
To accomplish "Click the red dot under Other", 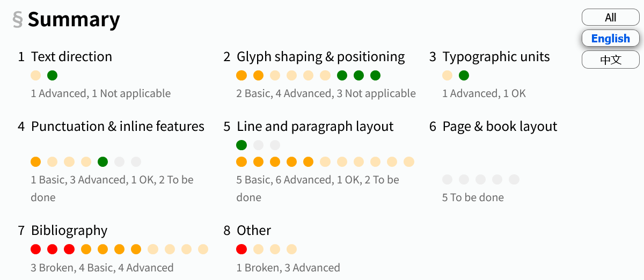I will 241,249.
